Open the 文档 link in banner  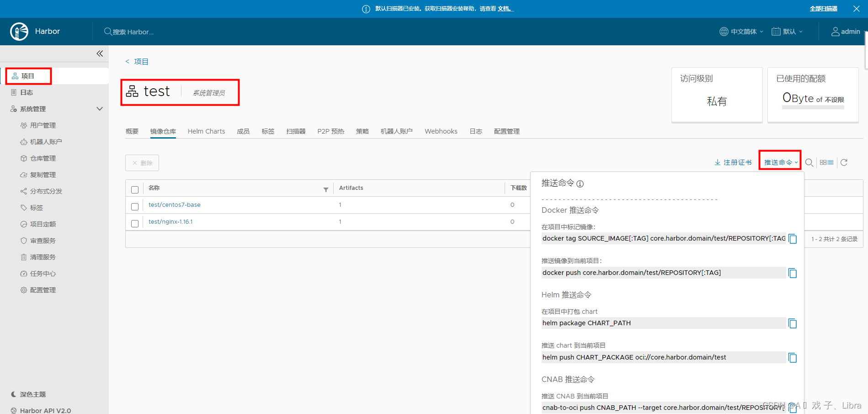click(x=505, y=9)
